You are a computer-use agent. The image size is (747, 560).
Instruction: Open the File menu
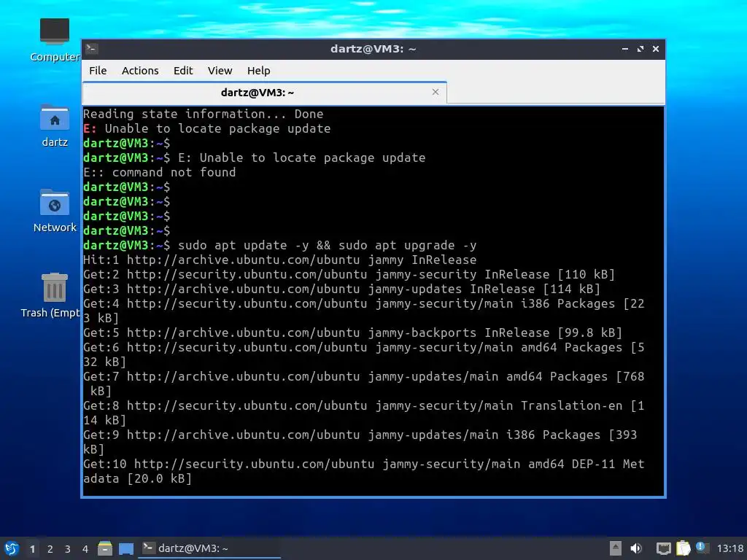coord(98,71)
